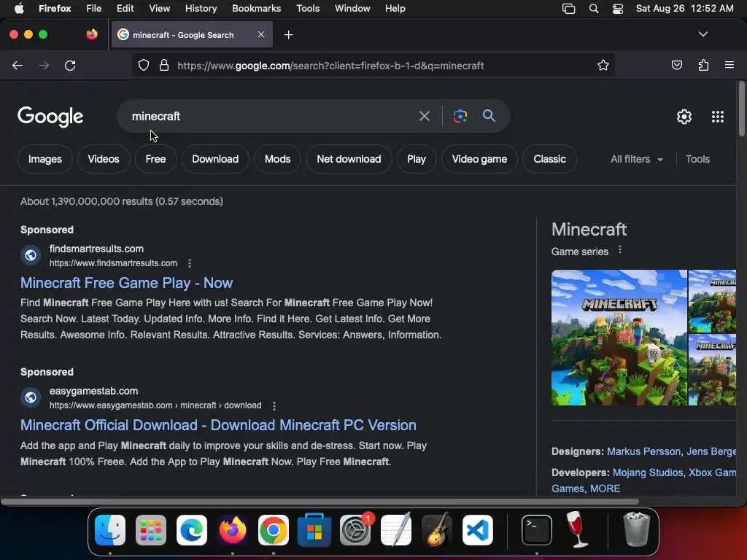The image size is (747, 560).
Task: Bookmark this page with the star
Action: pos(603,65)
